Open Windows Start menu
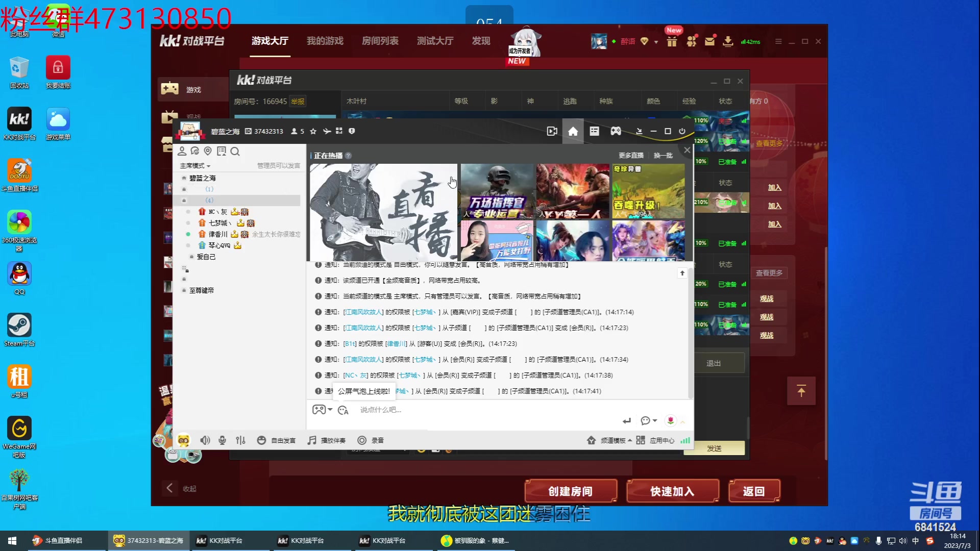The height and width of the screenshot is (551, 980). click(x=12, y=541)
